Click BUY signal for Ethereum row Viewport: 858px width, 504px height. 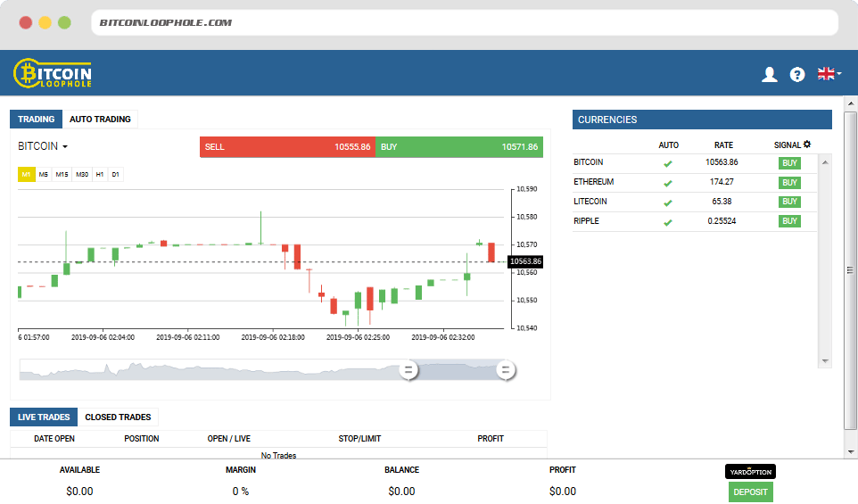tap(789, 183)
